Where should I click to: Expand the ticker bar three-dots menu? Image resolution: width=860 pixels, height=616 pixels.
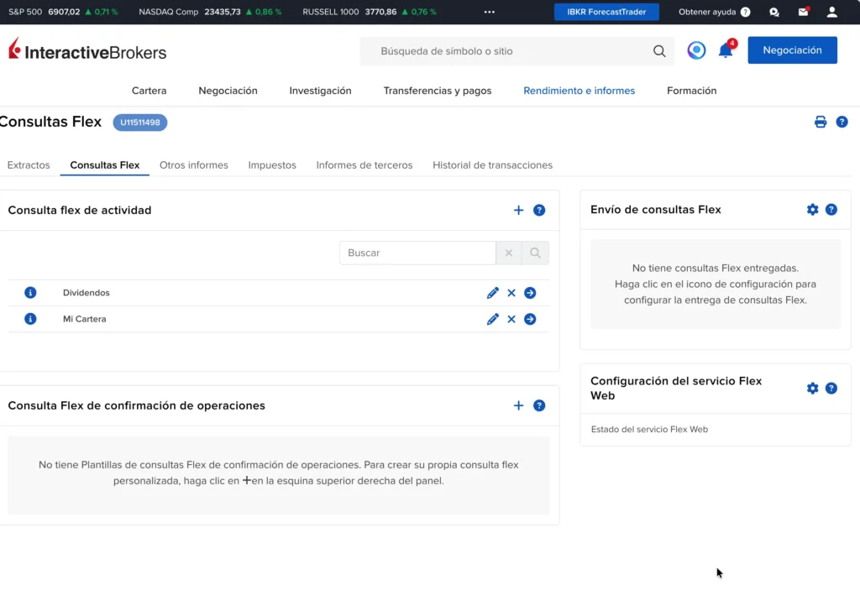[490, 12]
